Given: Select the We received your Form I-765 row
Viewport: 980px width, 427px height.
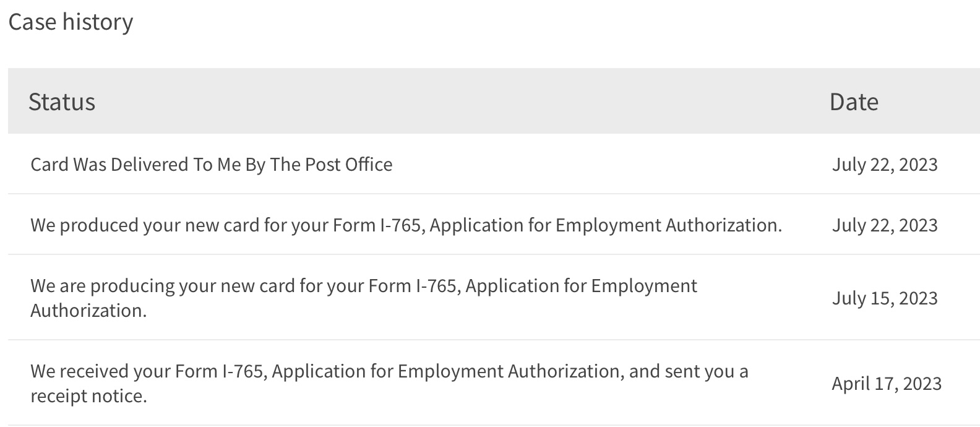Looking at the screenshot, I should [494, 383].
